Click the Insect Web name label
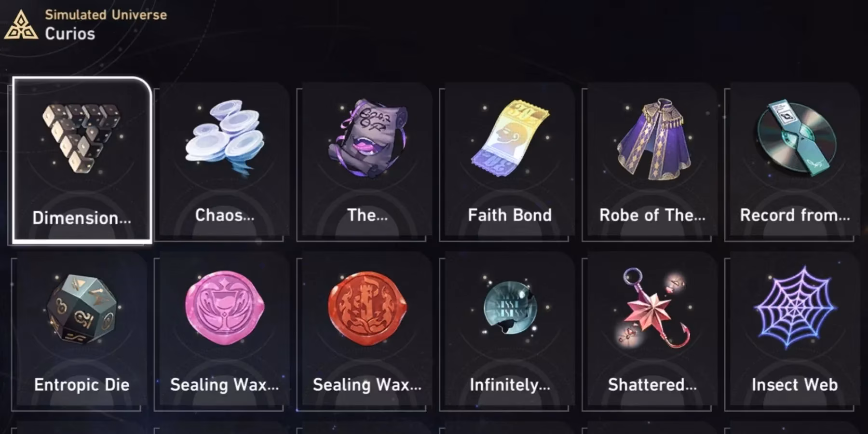 click(795, 385)
